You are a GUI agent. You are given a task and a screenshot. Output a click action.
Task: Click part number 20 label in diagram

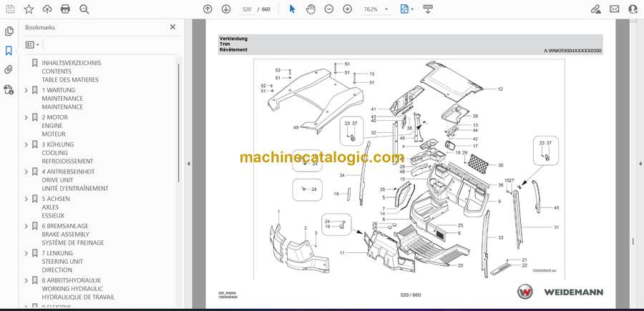pyautogui.click(x=460, y=265)
